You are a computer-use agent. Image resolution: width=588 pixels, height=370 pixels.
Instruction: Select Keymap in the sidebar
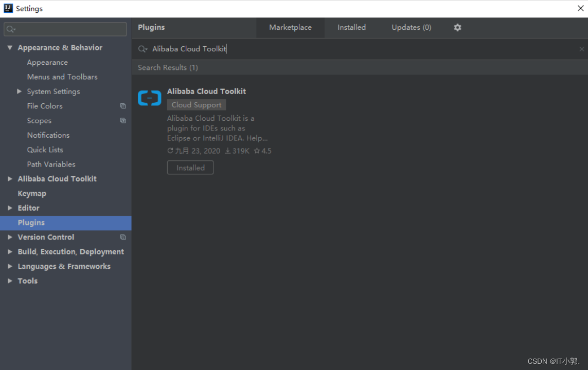[x=32, y=194]
